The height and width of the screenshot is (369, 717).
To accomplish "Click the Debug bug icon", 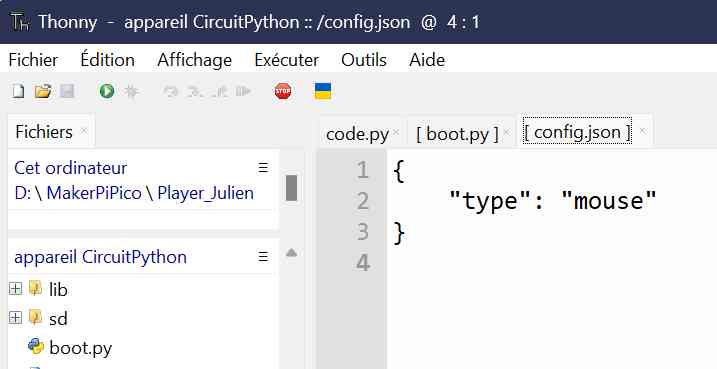I will 132,92.
